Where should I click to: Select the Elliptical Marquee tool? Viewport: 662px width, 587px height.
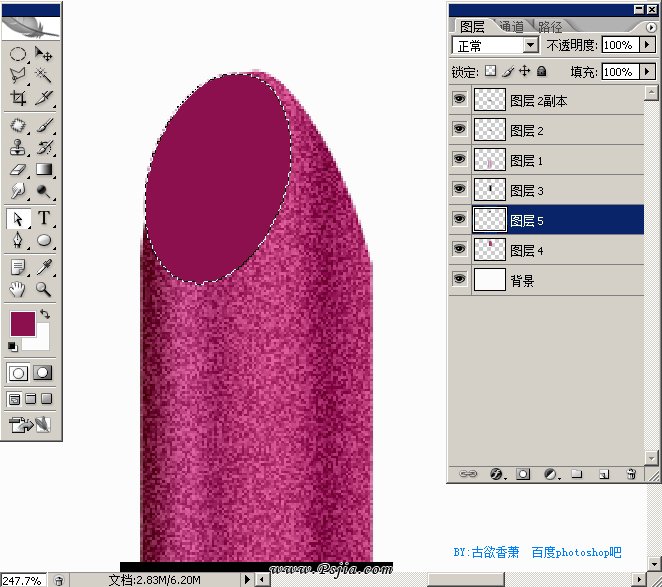18,54
